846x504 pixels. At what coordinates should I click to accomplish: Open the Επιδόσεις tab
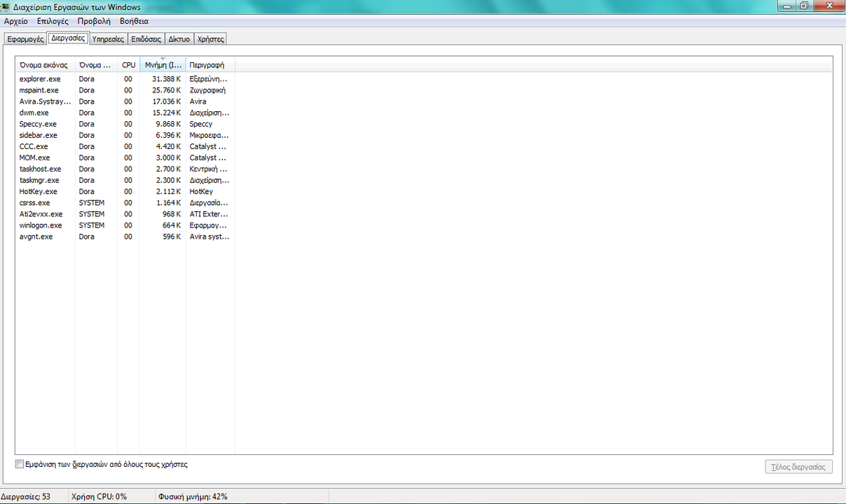(146, 39)
